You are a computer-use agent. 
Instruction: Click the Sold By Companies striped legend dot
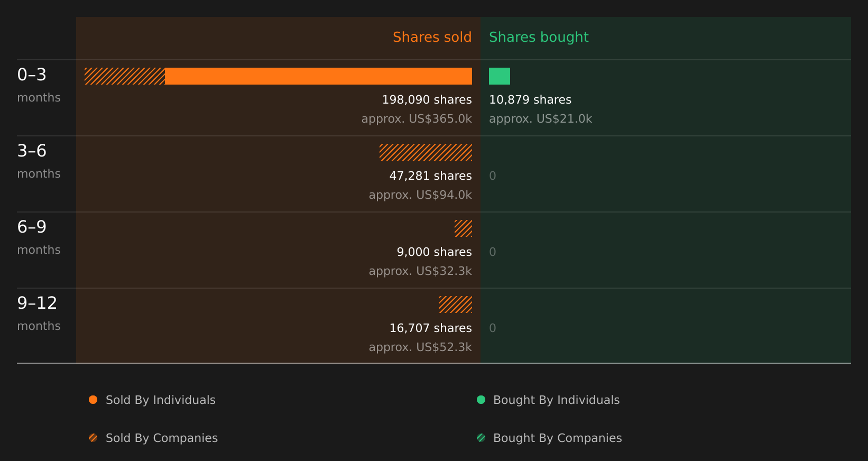click(93, 438)
